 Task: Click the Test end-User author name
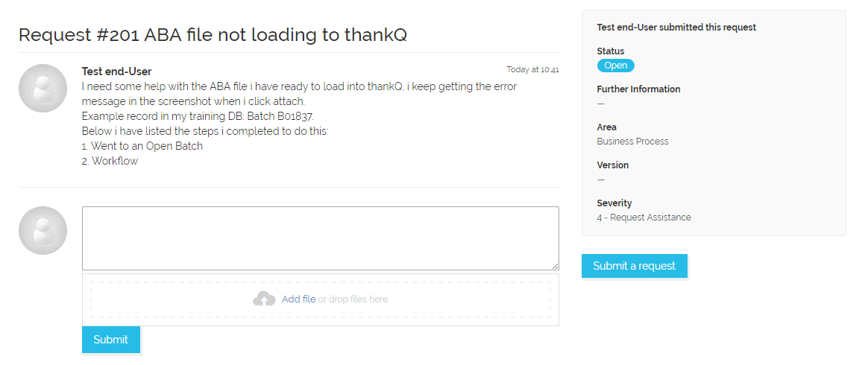point(116,72)
